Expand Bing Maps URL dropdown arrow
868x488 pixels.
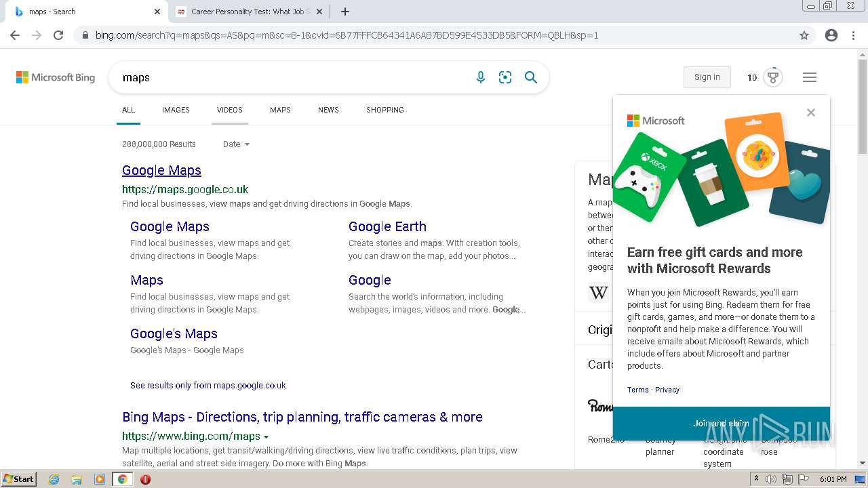(x=266, y=437)
